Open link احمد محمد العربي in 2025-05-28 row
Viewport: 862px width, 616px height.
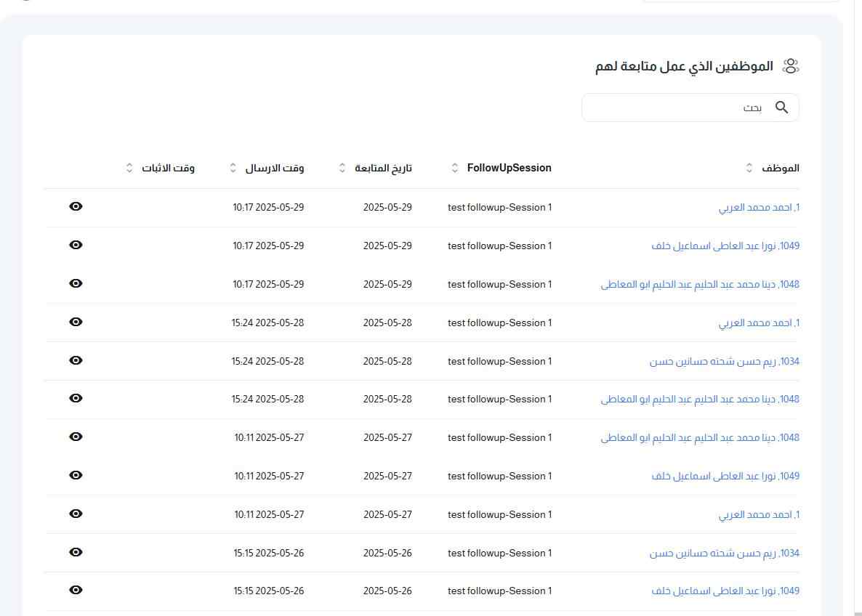coord(759,323)
